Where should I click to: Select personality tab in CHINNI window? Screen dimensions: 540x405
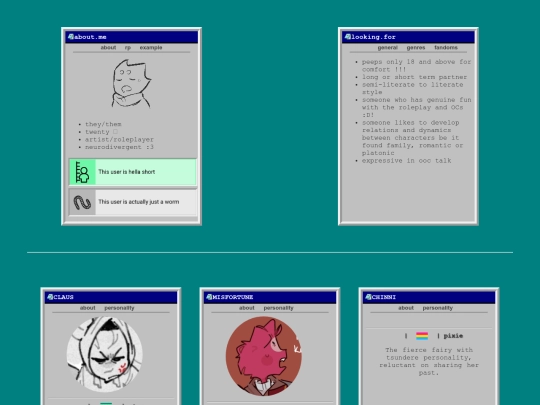(437, 308)
